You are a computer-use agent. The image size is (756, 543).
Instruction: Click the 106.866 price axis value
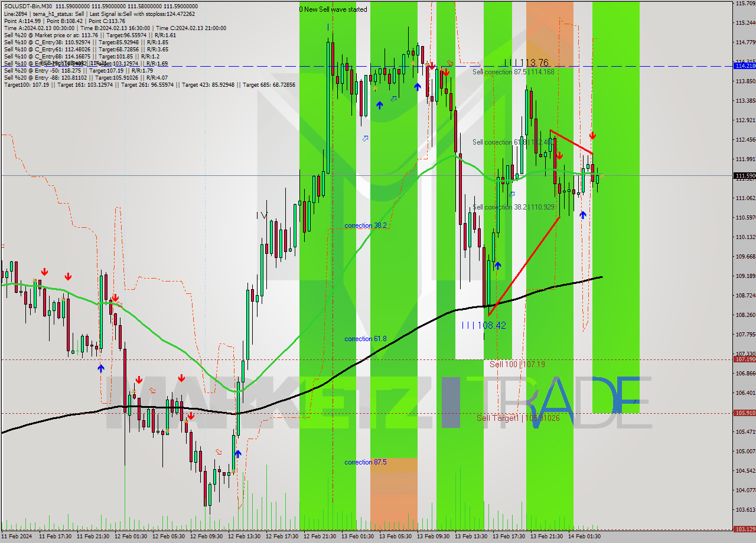[745, 373]
